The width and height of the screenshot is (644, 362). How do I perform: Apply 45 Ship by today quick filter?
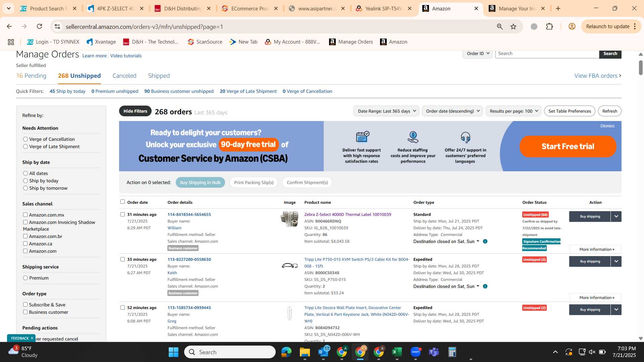click(67, 91)
